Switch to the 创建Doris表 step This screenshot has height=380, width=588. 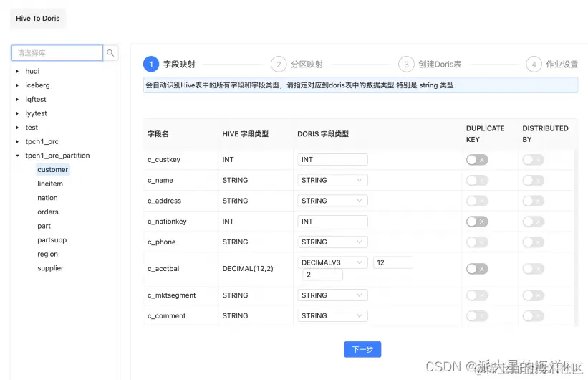pyautogui.click(x=440, y=65)
